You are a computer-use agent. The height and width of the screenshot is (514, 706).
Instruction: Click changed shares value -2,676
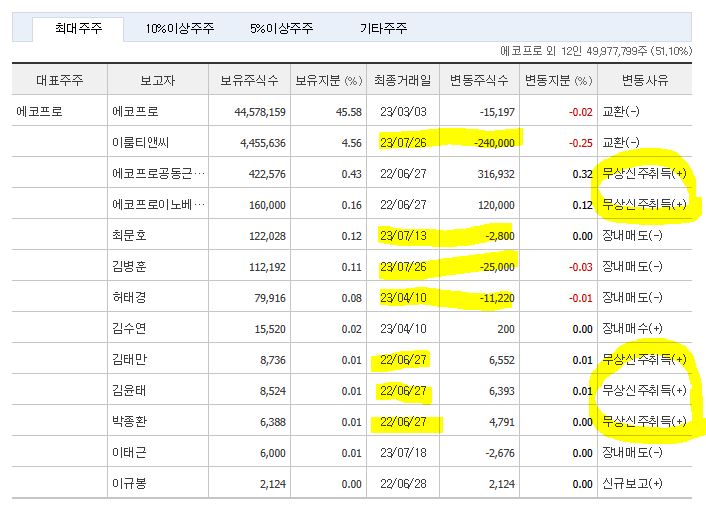pos(499,453)
